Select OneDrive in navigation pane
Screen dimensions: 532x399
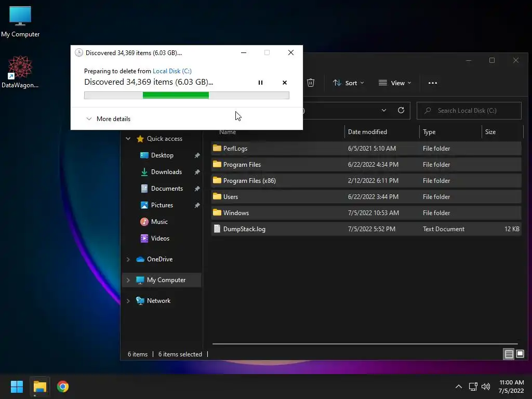[x=159, y=259]
